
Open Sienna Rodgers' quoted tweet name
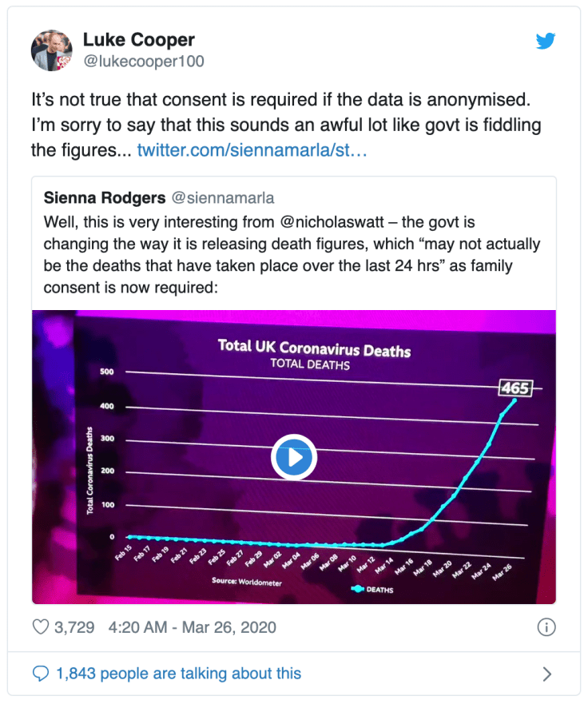[x=102, y=197]
